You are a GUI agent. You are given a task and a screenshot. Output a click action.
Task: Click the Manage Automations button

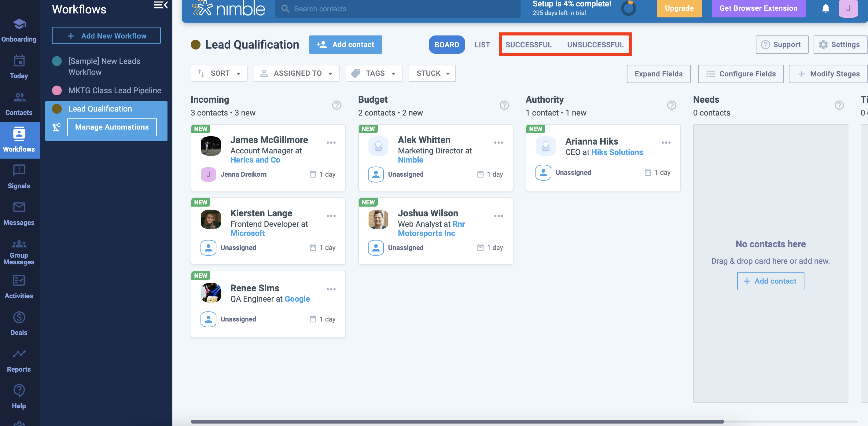point(112,127)
